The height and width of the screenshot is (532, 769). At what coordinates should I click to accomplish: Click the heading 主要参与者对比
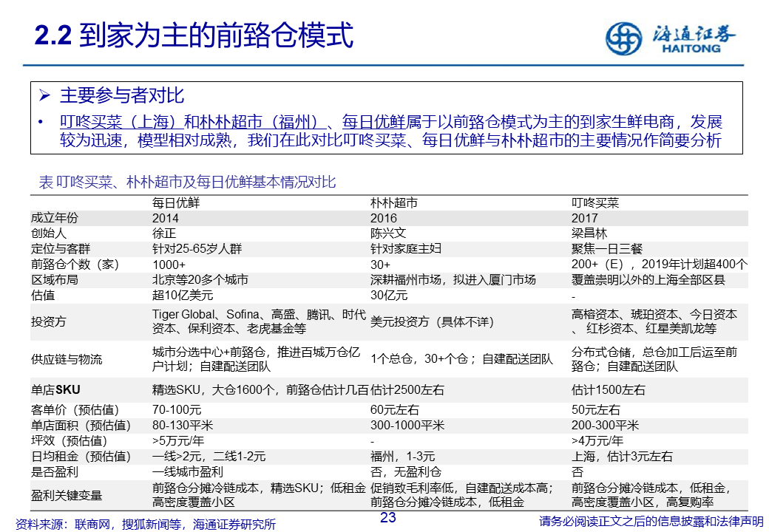click(121, 95)
